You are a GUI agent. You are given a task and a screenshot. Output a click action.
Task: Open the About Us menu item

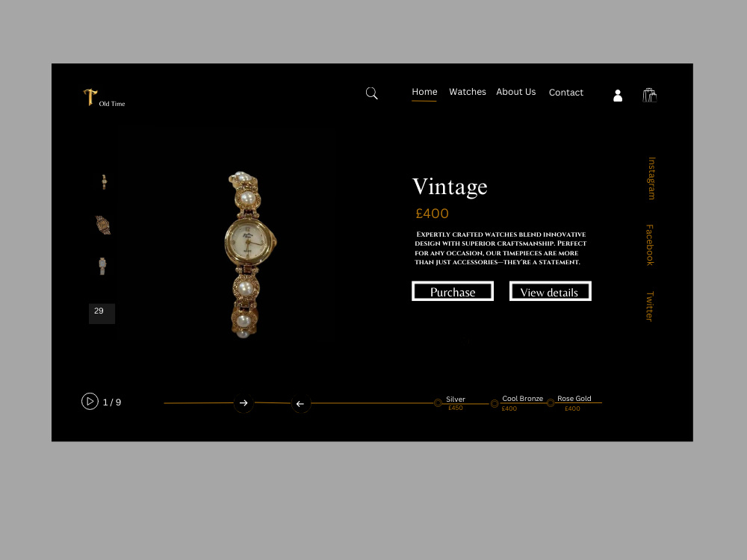point(515,92)
